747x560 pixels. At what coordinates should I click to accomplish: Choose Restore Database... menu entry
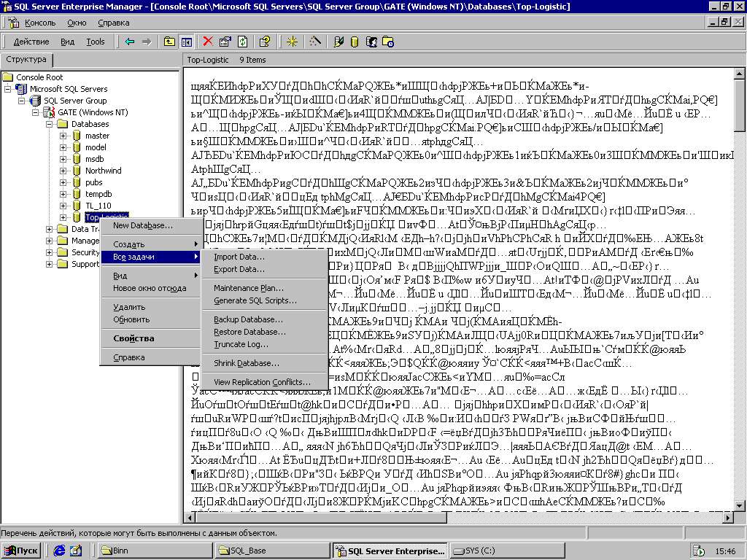tap(264, 332)
